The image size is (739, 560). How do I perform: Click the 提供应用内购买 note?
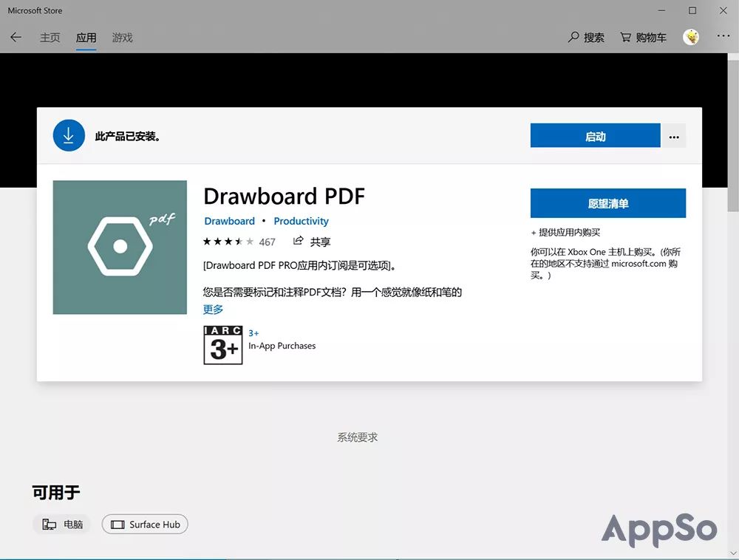(x=565, y=232)
